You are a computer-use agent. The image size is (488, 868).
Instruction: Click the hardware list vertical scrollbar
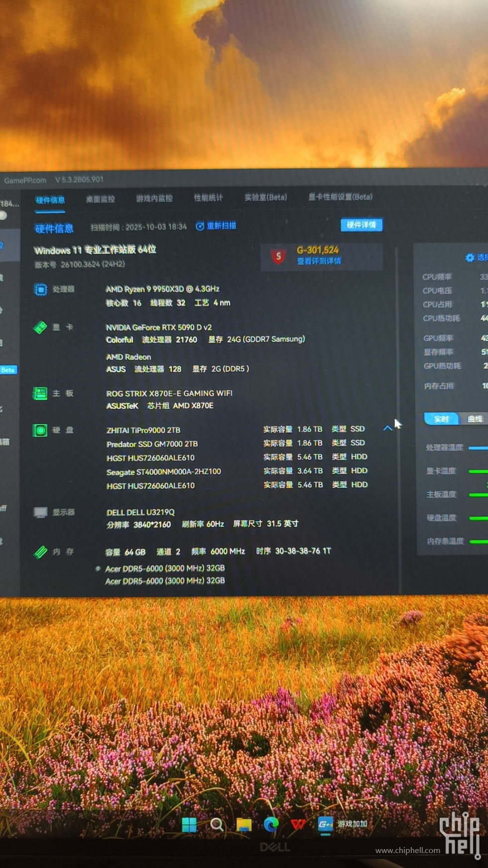click(397, 349)
